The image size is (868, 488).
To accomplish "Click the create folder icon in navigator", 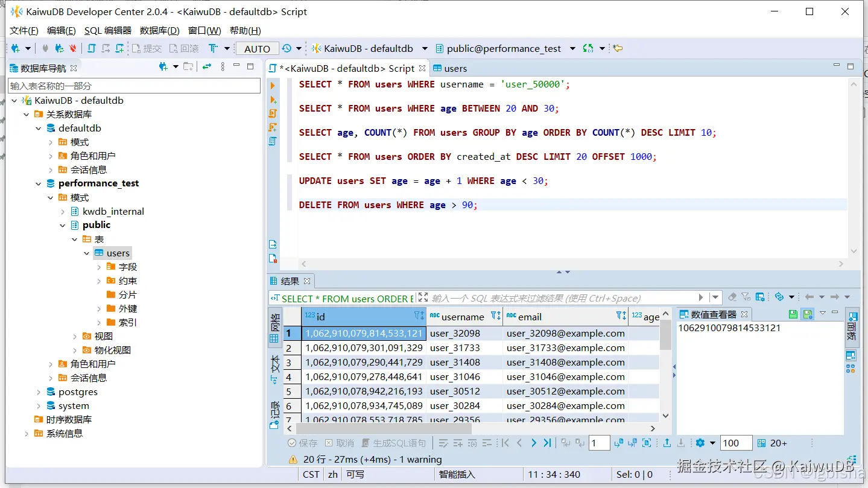I will (189, 67).
